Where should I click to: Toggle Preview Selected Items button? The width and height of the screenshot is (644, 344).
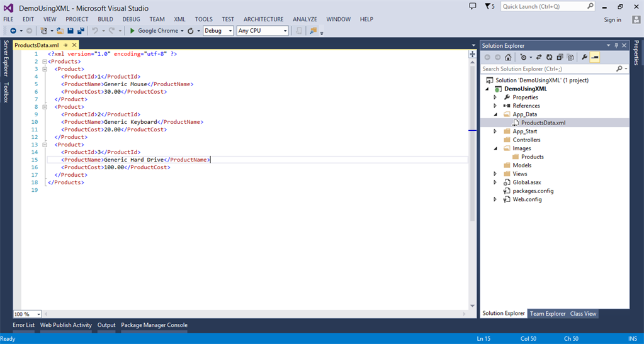coord(594,57)
